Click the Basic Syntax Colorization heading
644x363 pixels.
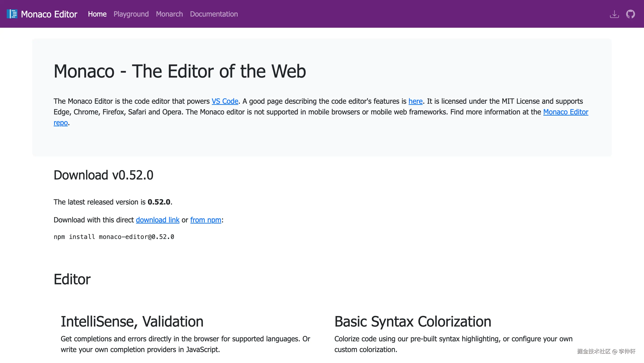(413, 321)
